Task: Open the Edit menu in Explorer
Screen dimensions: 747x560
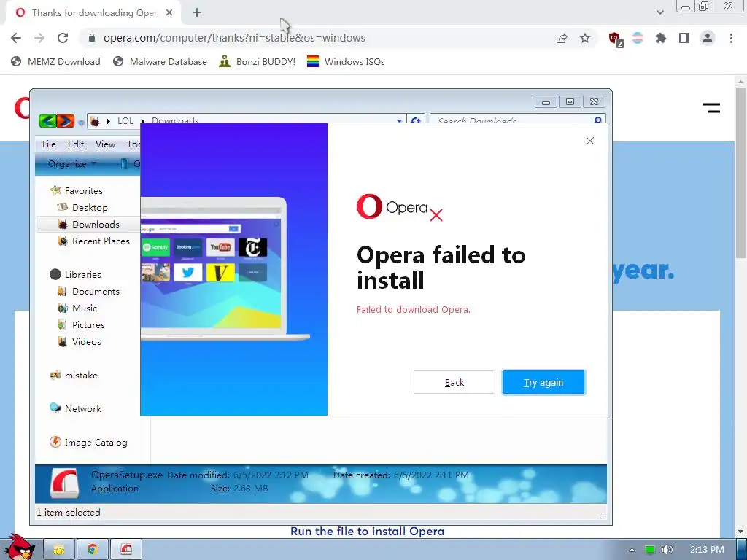Action: point(76,144)
